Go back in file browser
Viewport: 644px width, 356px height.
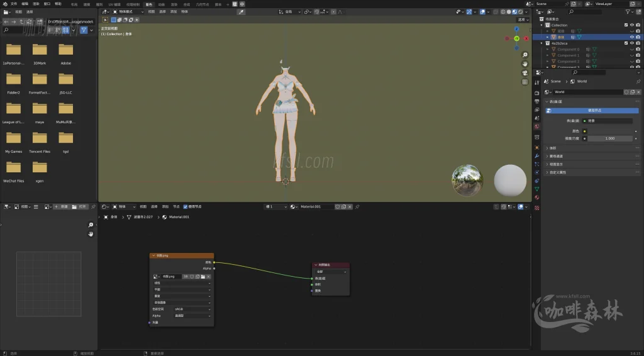[x=6, y=22]
